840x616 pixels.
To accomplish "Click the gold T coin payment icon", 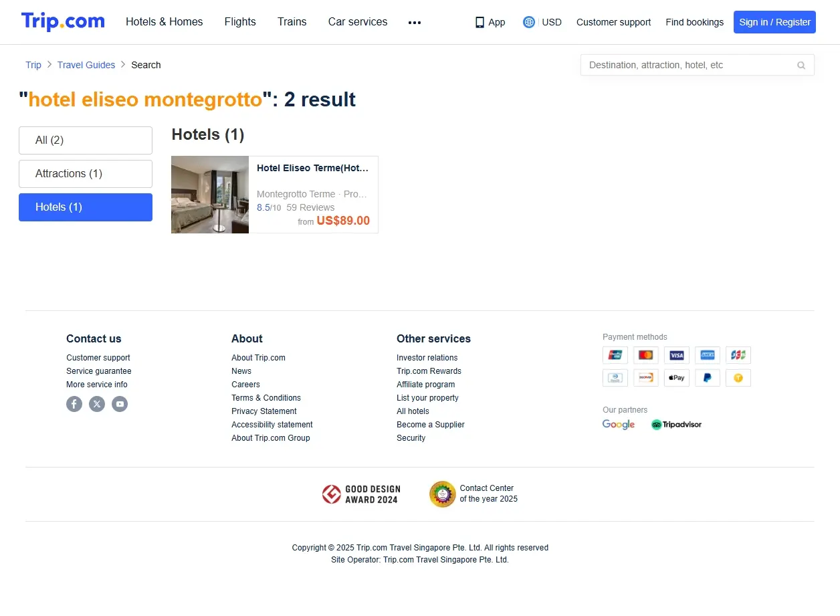I will [738, 378].
